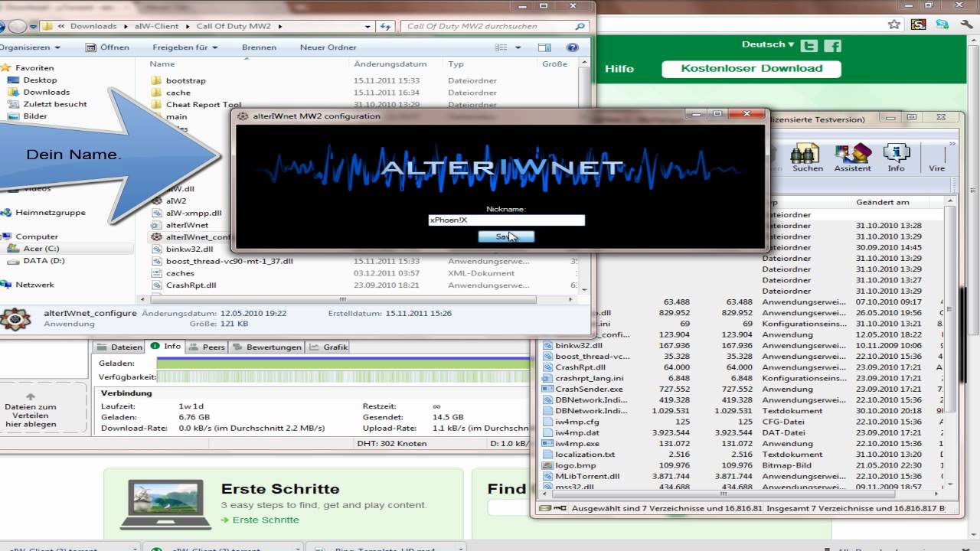This screenshot has width=980, height=551.
Task: Open Freigeben für dropdown
Action: pos(185,47)
